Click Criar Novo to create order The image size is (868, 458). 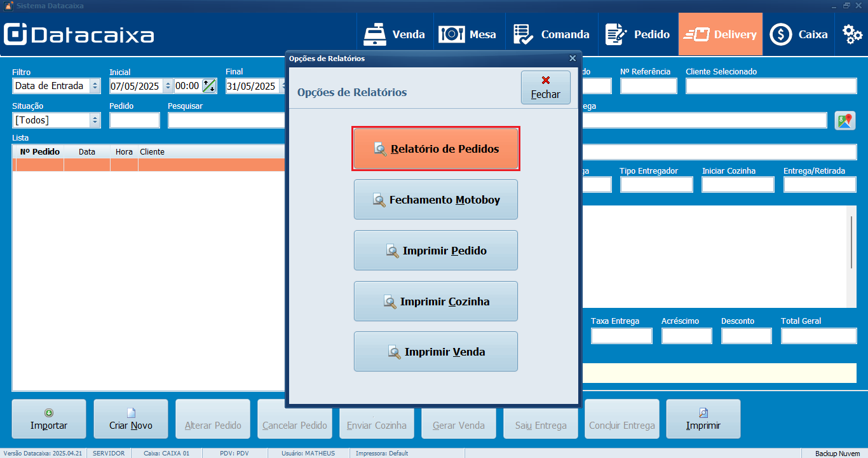click(131, 419)
